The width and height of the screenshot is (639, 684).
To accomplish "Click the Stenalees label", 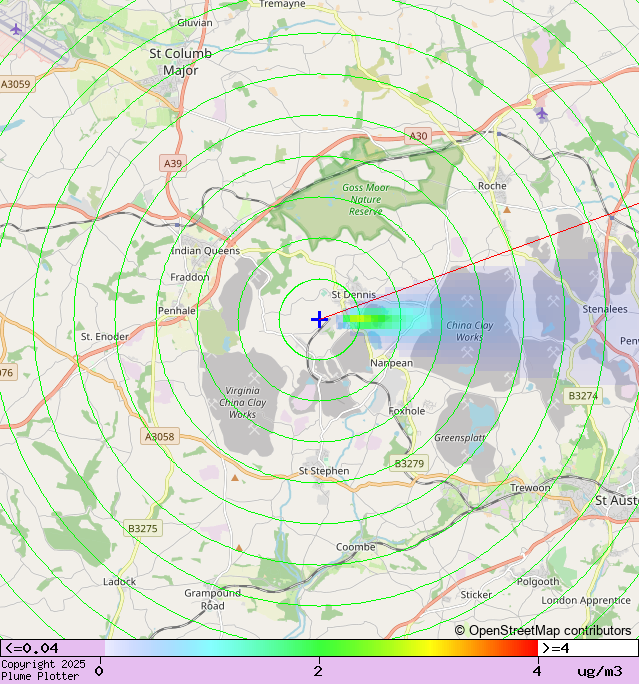I will point(605,309).
